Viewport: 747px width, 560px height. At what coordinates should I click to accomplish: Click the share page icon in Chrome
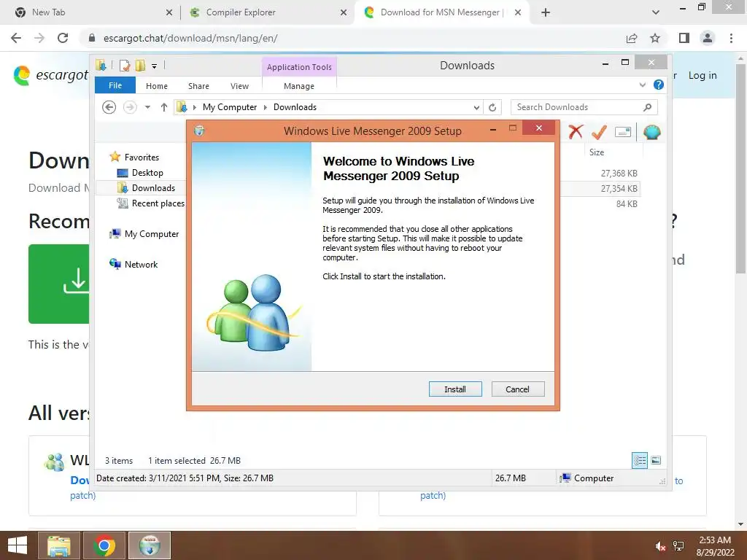point(632,38)
